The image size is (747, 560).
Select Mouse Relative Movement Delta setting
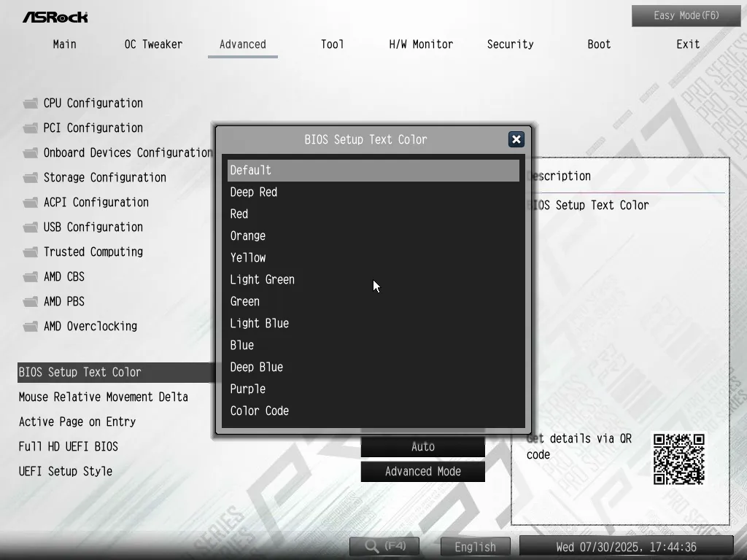click(x=104, y=397)
